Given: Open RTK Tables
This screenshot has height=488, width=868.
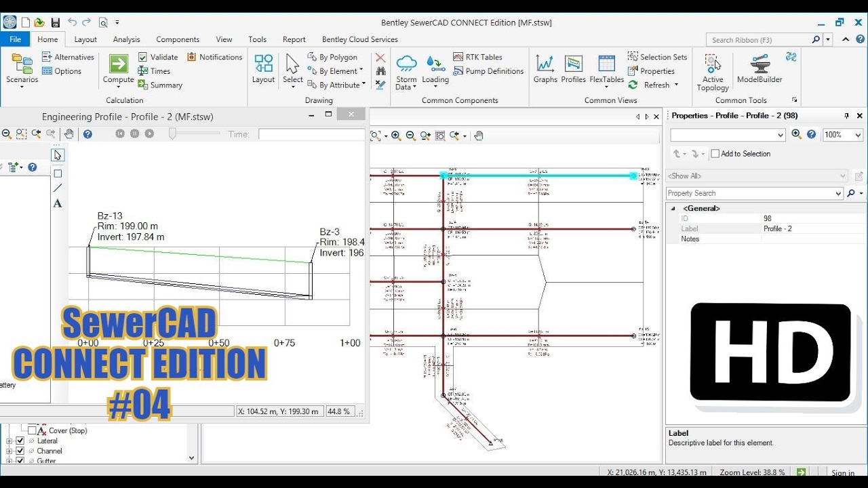Looking at the screenshot, I should (x=477, y=57).
